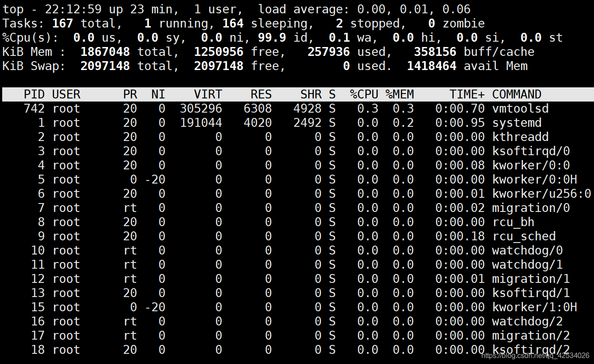
Task: Select the migration/0 process name
Action: [x=531, y=208]
